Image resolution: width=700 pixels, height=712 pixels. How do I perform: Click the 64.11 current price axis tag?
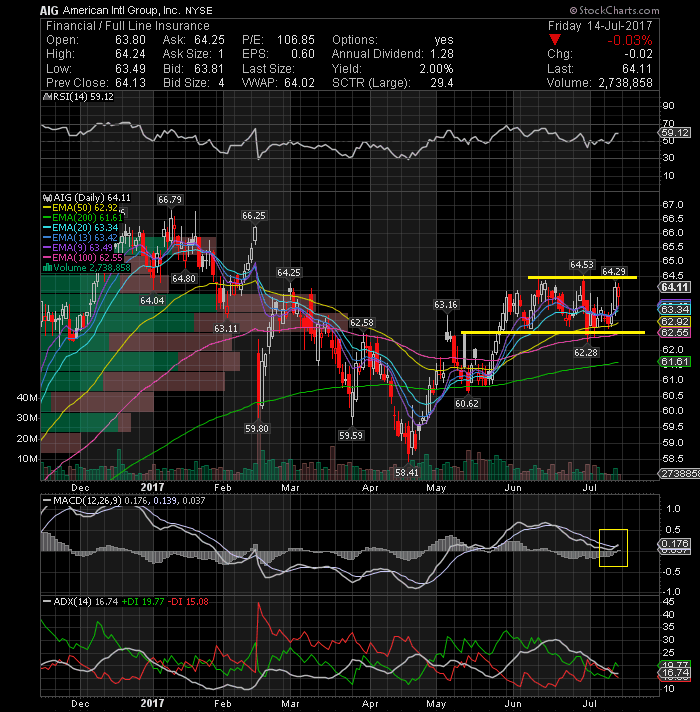(675, 287)
